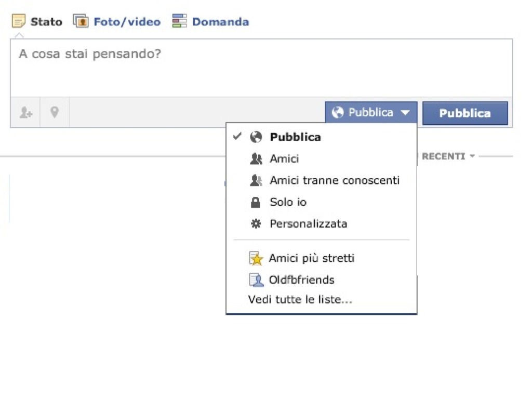The width and height of the screenshot is (532, 399).
Task: Click the lock icon beside Solo io
Action: click(256, 202)
